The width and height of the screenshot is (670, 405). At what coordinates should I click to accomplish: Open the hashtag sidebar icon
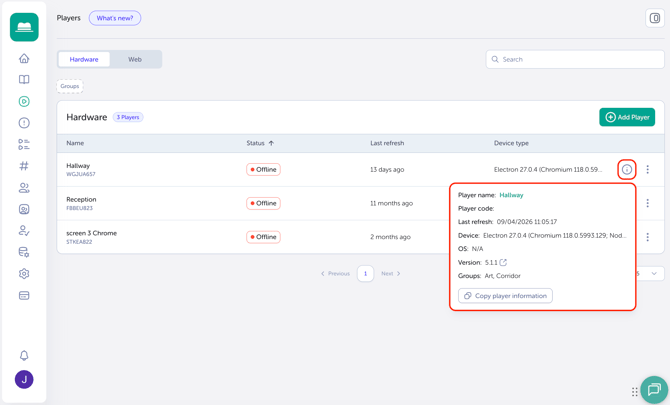(24, 166)
